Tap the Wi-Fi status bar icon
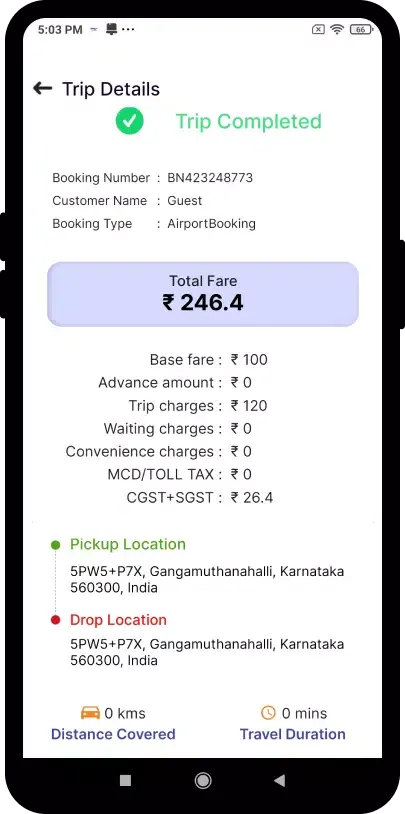The height and width of the screenshot is (814, 405). (x=338, y=30)
